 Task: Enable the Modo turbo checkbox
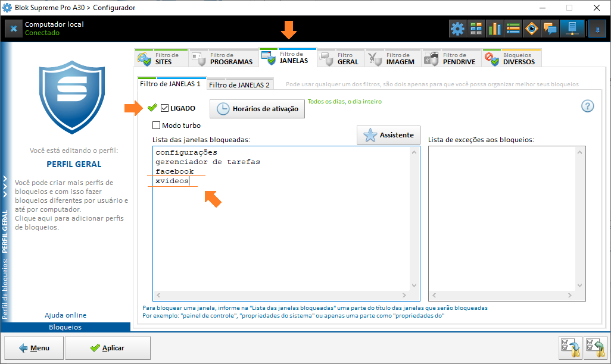157,125
